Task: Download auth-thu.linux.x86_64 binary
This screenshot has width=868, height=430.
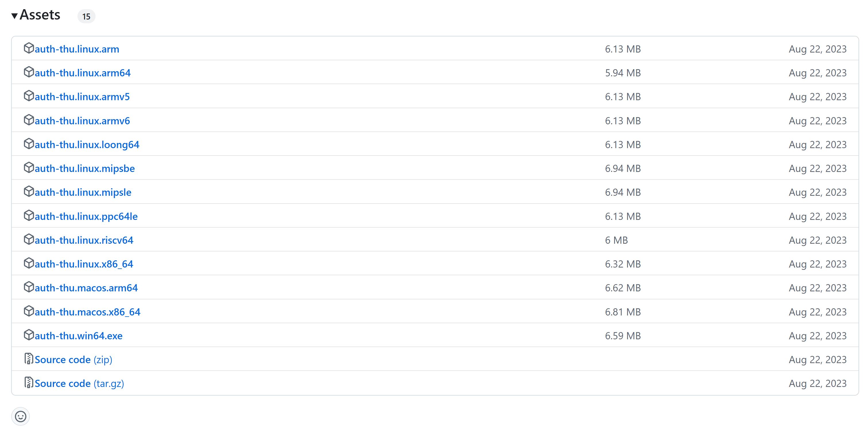Action: [x=84, y=264]
